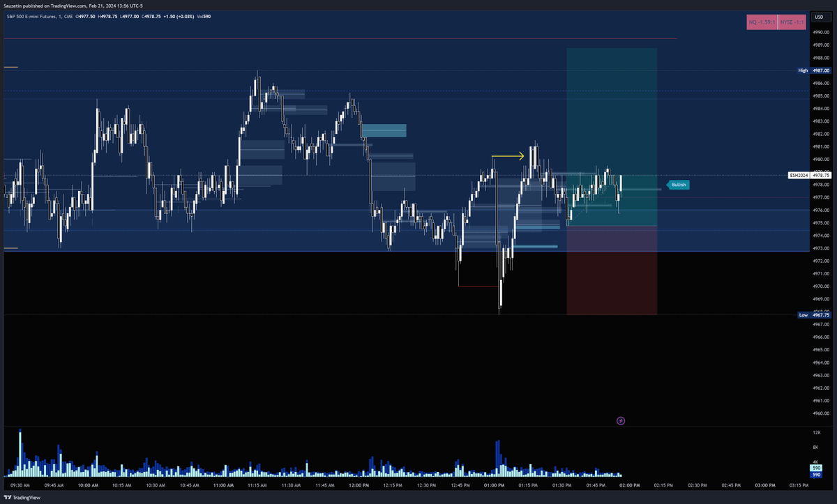Click the 4990.00 price axis label
This screenshot has width=837, height=504.
click(x=821, y=32)
